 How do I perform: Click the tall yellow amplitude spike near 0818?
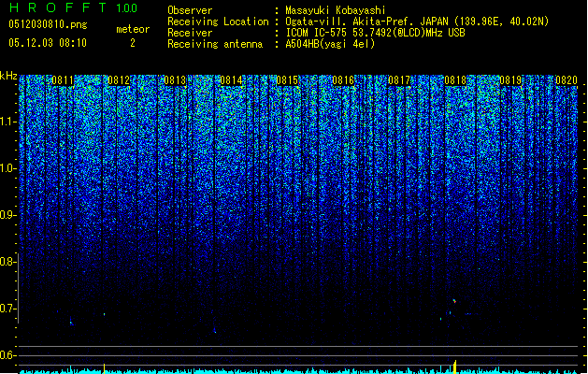[x=455, y=367]
